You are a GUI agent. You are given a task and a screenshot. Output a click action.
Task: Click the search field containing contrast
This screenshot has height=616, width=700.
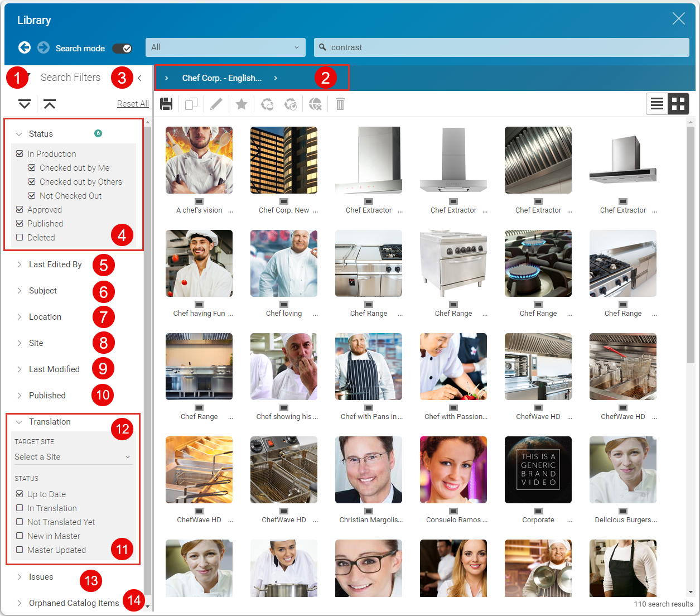tap(502, 47)
